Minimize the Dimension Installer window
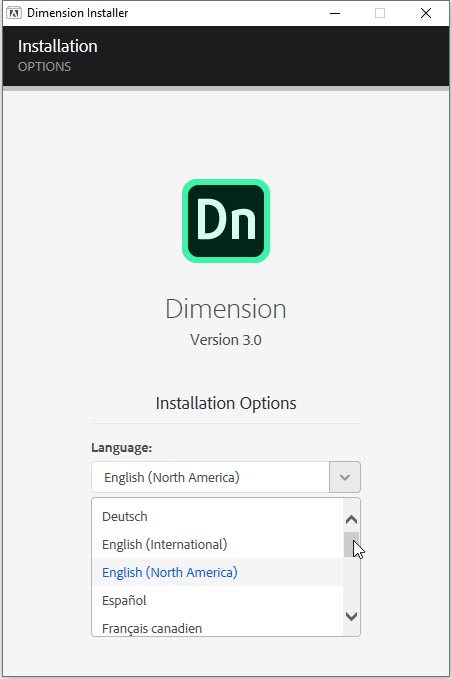Viewport: 452px width, 679px height. (x=335, y=13)
